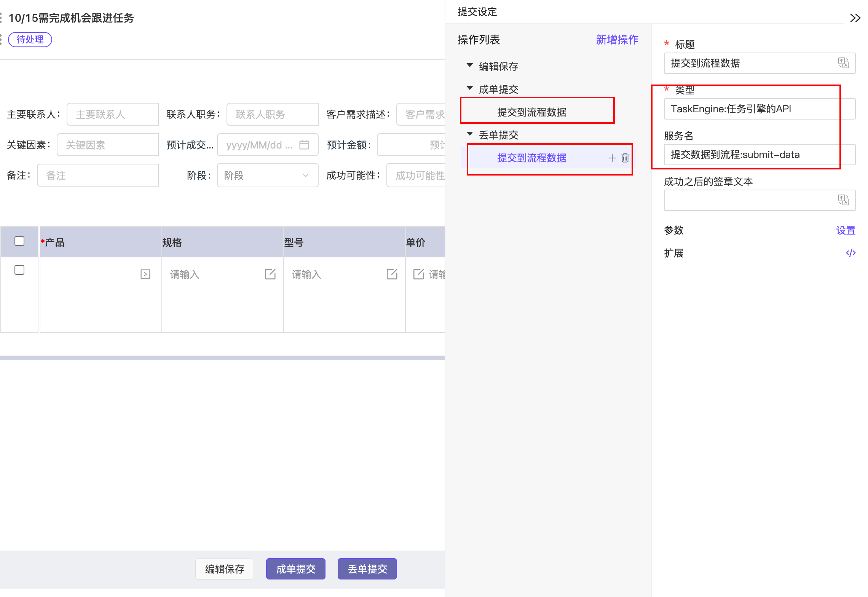Click the 成单提交 button
Screen dimensions: 868x597
pos(296,569)
